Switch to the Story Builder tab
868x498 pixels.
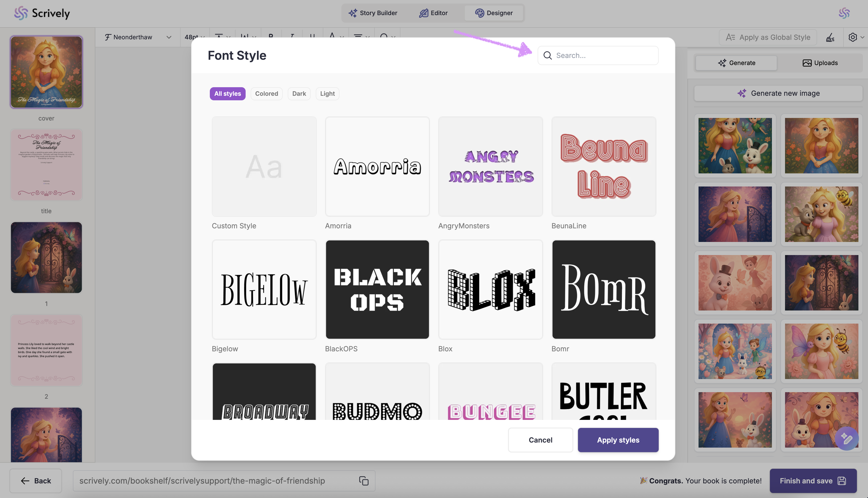coord(372,13)
